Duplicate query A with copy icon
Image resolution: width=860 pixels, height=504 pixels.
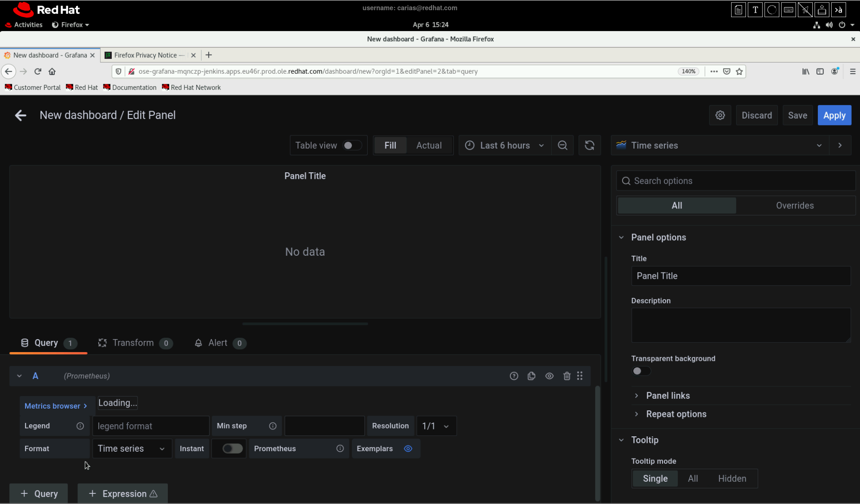tap(531, 376)
